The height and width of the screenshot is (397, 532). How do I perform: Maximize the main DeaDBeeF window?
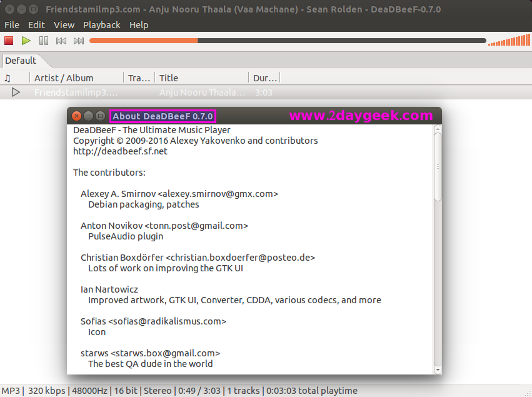tap(33, 9)
